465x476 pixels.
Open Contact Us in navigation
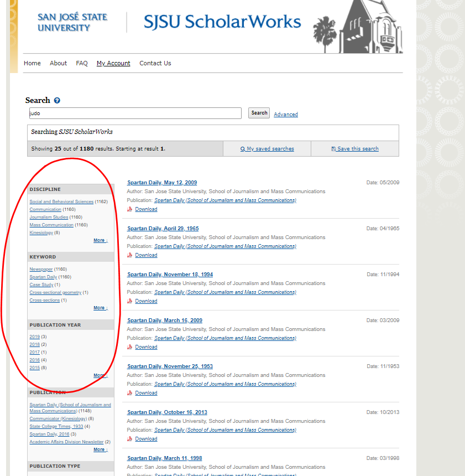click(155, 63)
